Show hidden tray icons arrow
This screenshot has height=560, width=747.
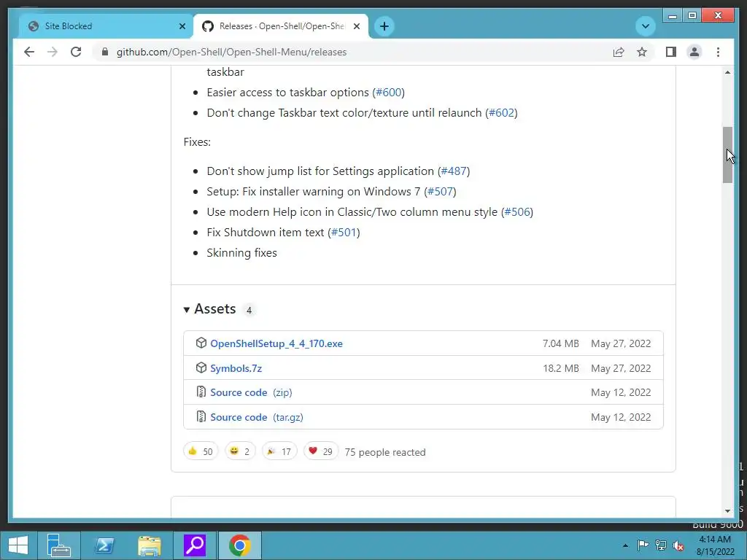point(625,545)
